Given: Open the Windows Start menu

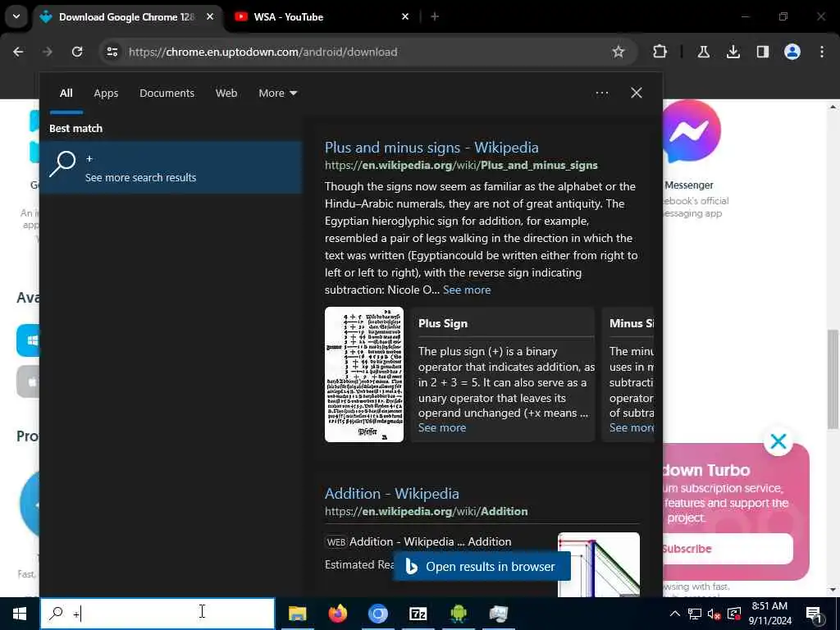Looking at the screenshot, I should pos(20,614).
